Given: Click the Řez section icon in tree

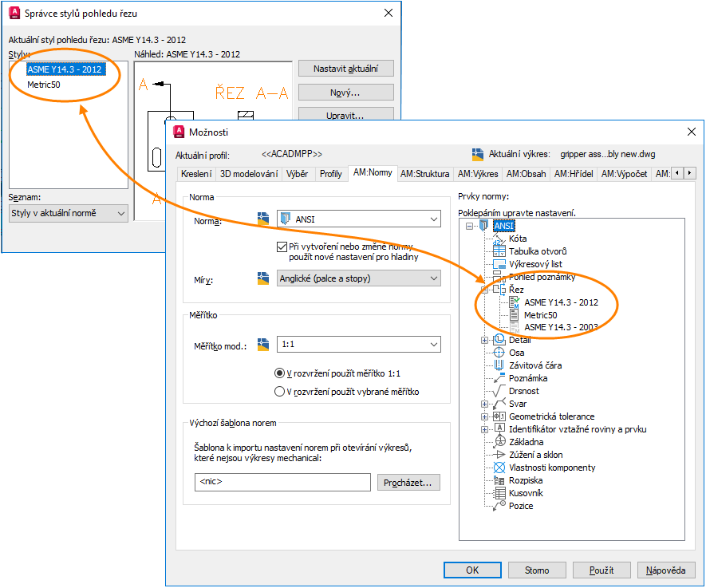Looking at the screenshot, I should 499,290.
